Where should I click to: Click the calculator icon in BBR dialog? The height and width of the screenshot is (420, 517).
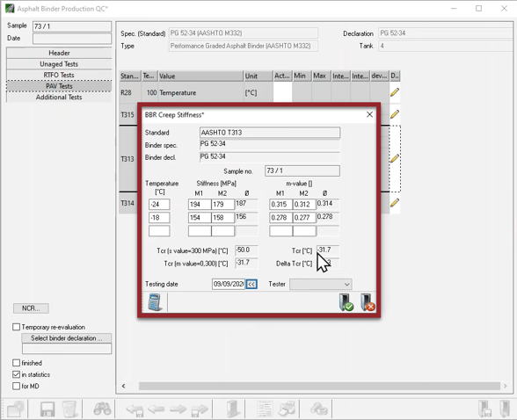[155, 302]
